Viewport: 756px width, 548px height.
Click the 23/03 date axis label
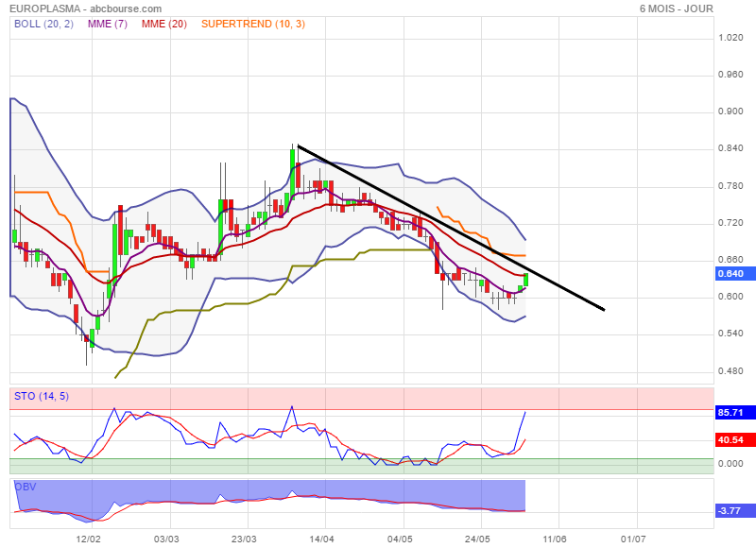tap(244, 539)
